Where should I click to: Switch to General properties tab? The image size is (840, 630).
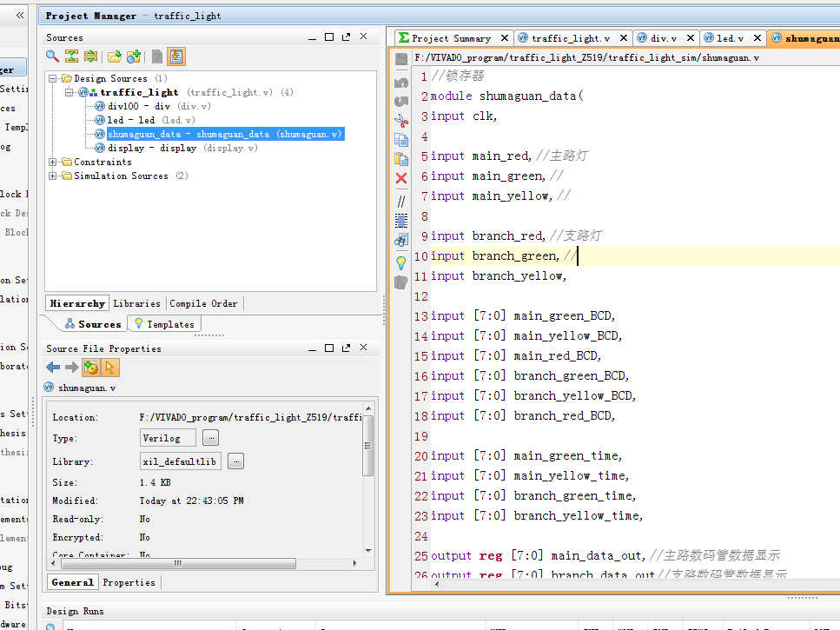pos(72,582)
